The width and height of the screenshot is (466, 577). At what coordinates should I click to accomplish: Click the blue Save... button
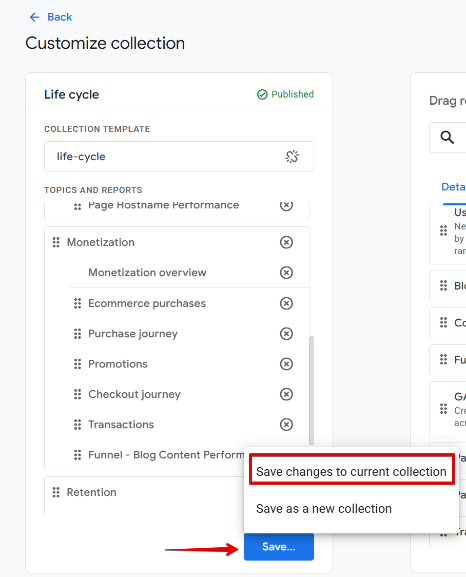279,547
